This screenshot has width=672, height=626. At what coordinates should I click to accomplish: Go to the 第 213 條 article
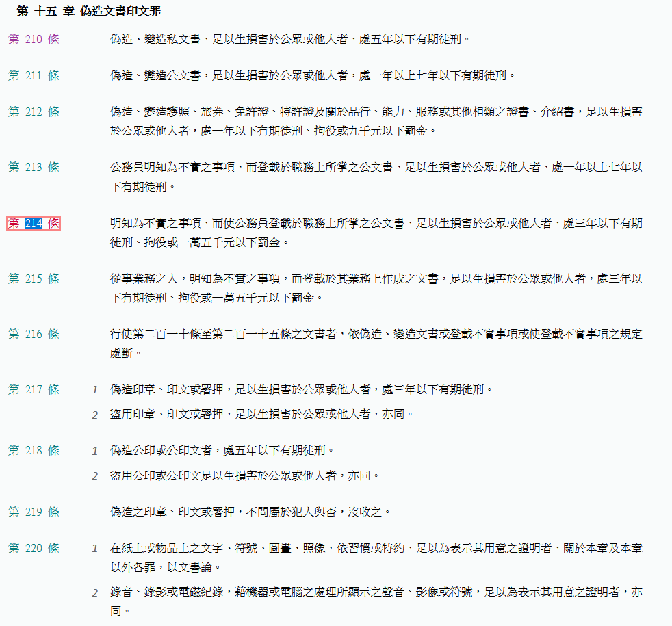34,167
